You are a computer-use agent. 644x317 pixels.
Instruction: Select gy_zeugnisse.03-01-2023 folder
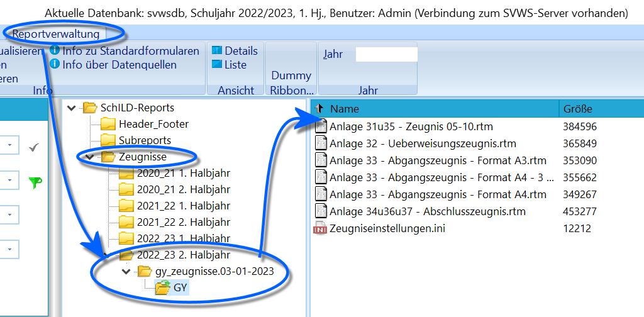pyautogui.click(x=215, y=272)
